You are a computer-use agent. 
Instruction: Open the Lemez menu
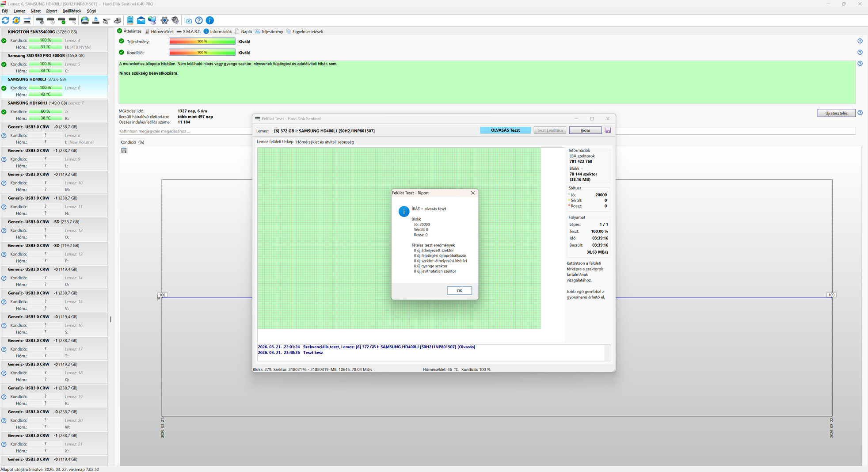click(19, 11)
